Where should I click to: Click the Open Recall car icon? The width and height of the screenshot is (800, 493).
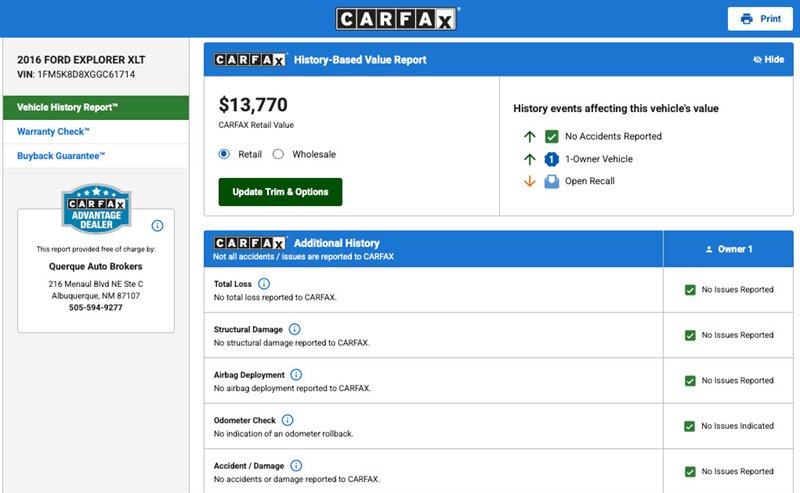click(551, 181)
